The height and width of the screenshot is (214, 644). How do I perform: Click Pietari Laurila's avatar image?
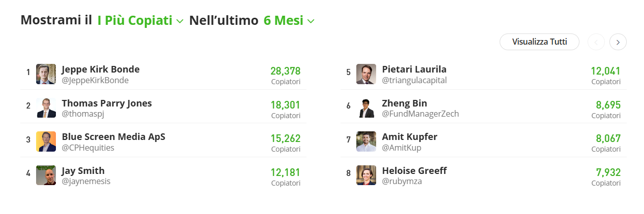tap(366, 74)
